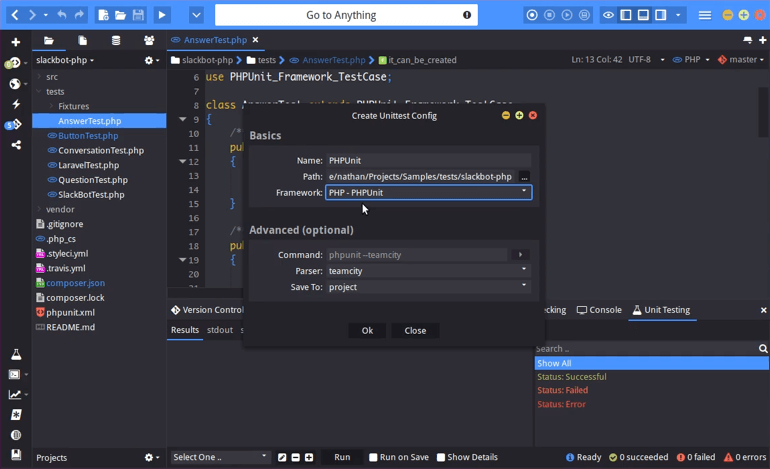Image resolution: width=770 pixels, height=469 pixels.
Task: Click the add config plus icon
Action: (309, 457)
